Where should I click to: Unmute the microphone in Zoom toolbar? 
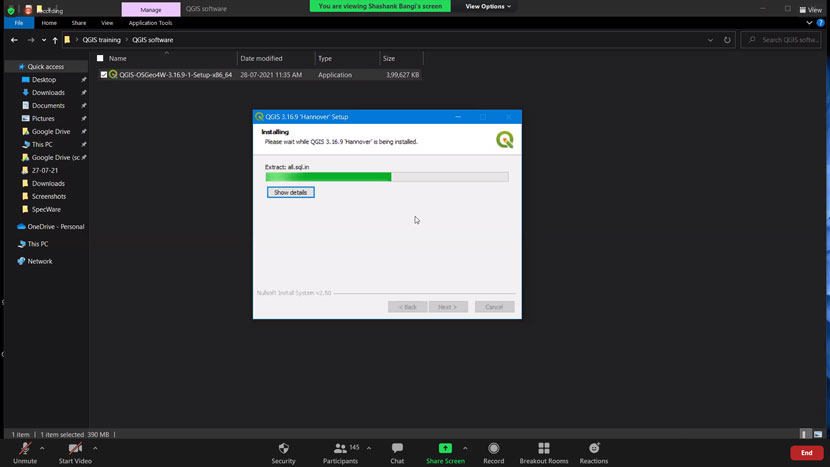[25, 453]
